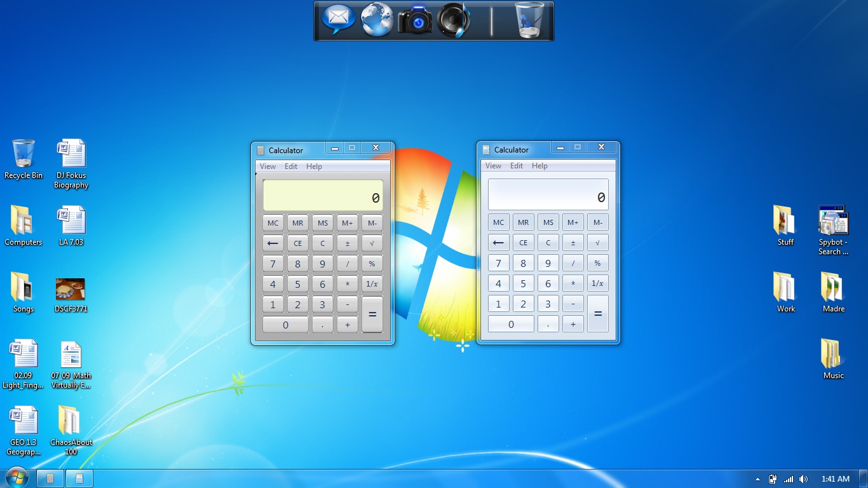The height and width of the screenshot is (488, 868).
Task: Open Edit menu in the right Calculator
Action: (517, 166)
